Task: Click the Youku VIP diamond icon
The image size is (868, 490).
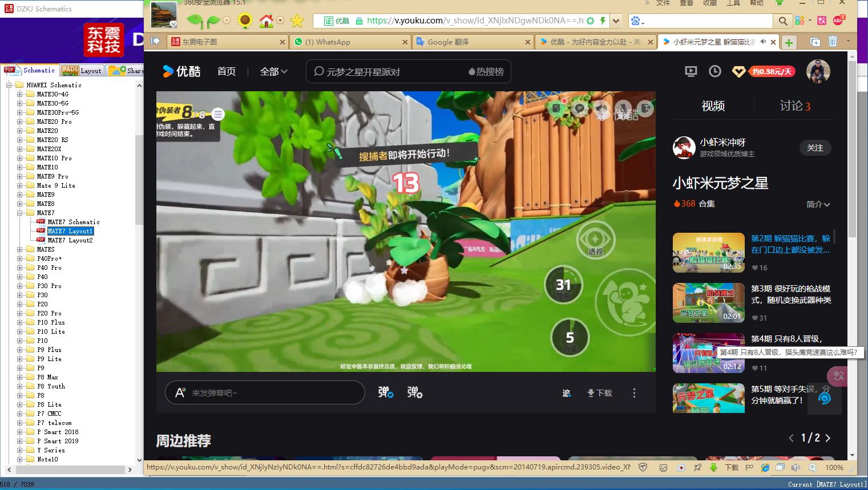Action: tap(738, 72)
